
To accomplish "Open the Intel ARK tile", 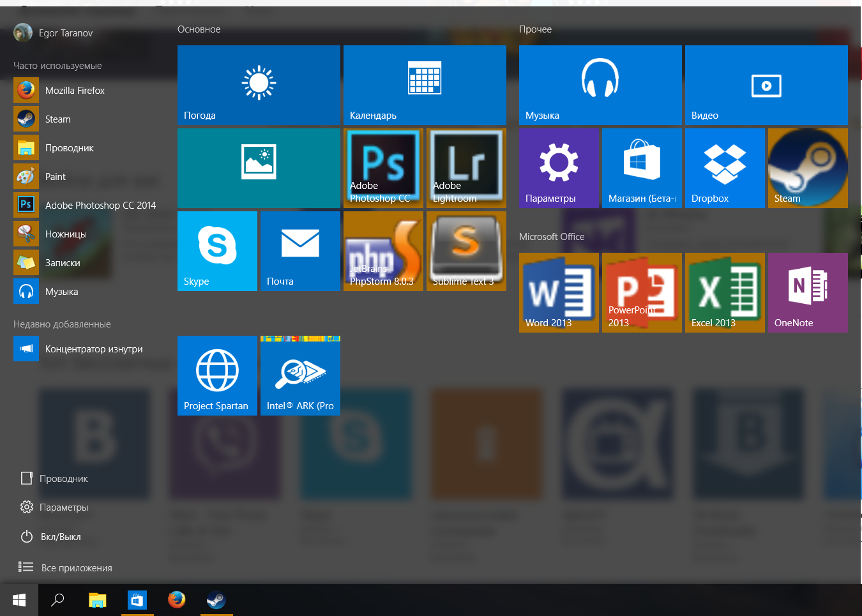I will 300,375.
